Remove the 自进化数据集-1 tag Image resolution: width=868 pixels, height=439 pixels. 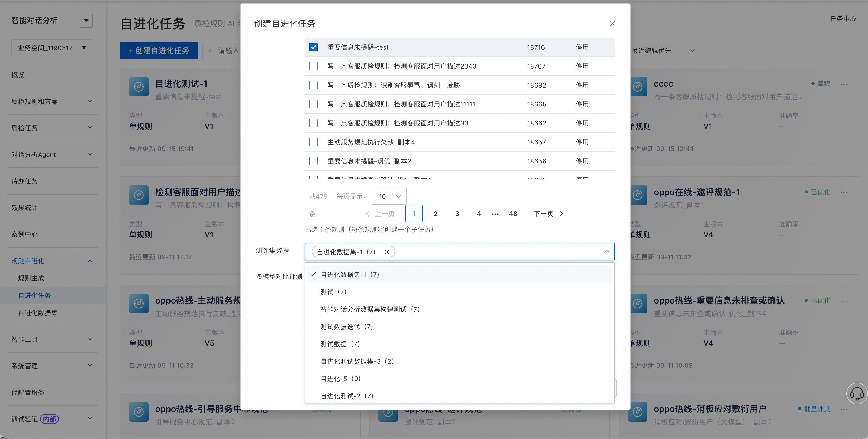[x=387, y=252]
